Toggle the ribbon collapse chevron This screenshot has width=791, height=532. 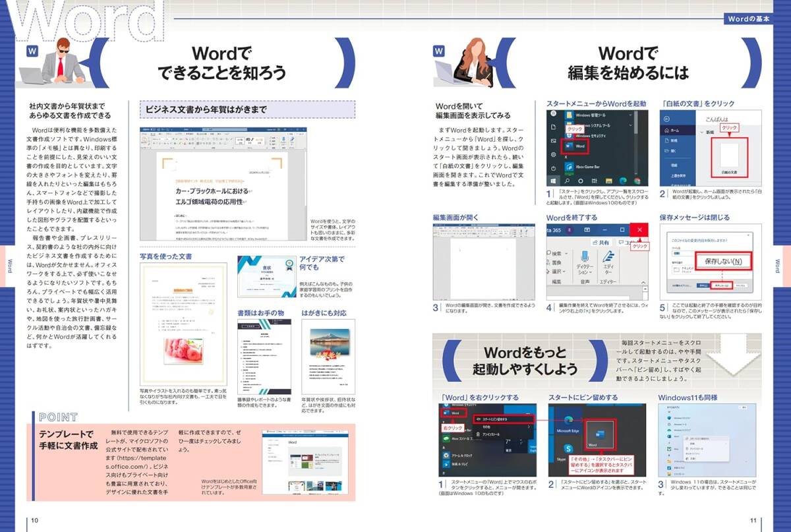pyautogui.click(x=643, y=282)
